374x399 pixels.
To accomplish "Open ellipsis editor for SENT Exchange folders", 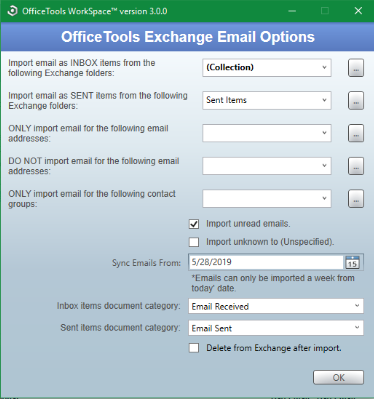I will (x=356, y=101).
